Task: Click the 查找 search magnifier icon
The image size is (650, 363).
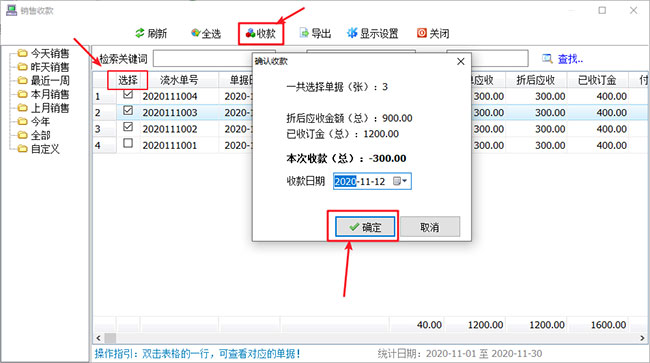Action: pos(547,59)
